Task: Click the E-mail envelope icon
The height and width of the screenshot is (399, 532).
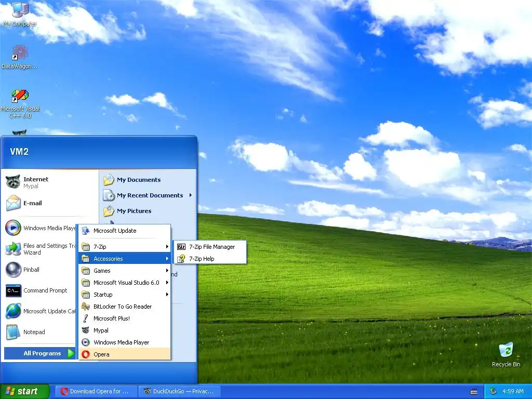Action: click(13, 203)
